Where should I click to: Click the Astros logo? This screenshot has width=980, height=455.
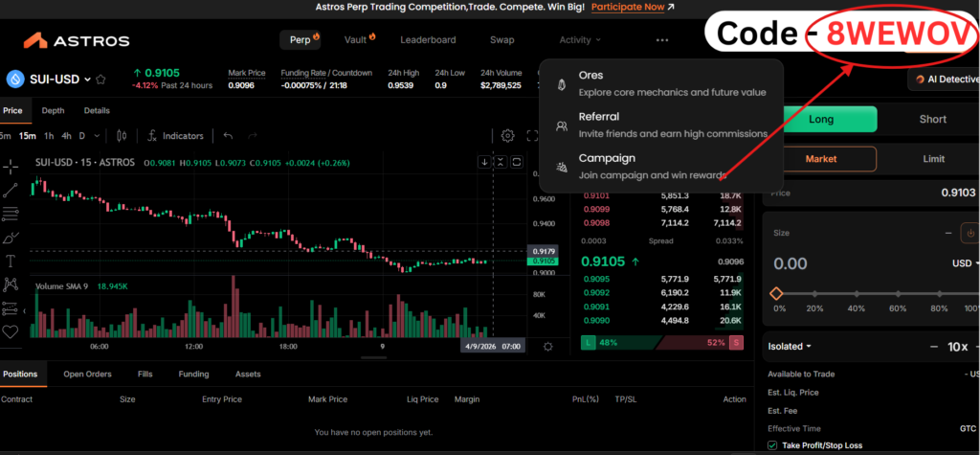tap(77, 40)
